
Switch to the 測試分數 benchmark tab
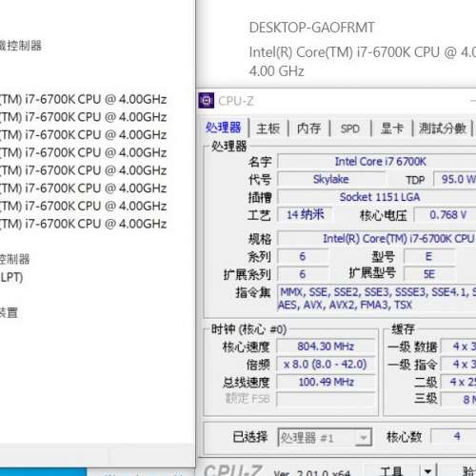pyautogui.click(x=443, y=129)
